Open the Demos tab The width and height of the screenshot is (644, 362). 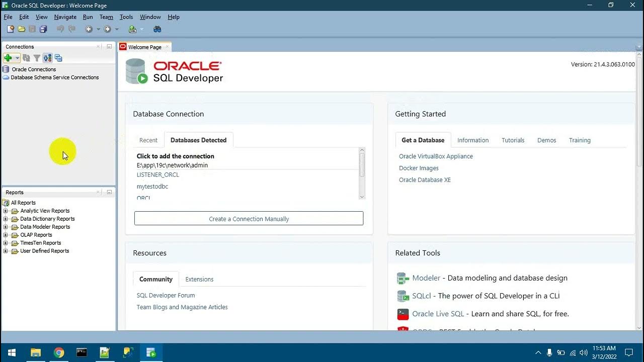(x=546, y=140)
